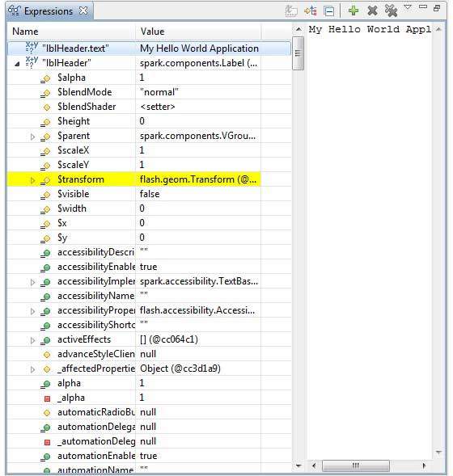Click the _automationDelegate red square icon
The image size is (453, 476).
[x=47, y=442]
